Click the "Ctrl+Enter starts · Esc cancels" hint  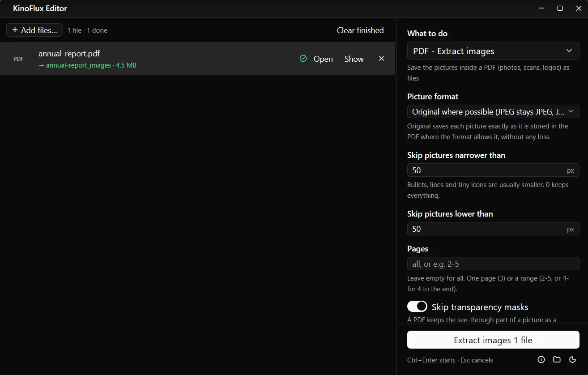(x=450, y=360)
